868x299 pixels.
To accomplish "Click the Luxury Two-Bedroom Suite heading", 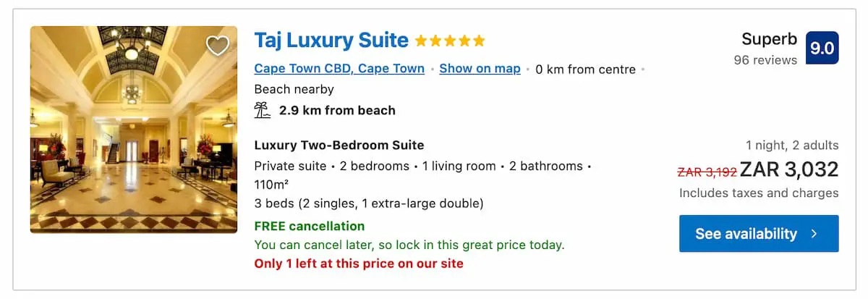I will (339, 145).
